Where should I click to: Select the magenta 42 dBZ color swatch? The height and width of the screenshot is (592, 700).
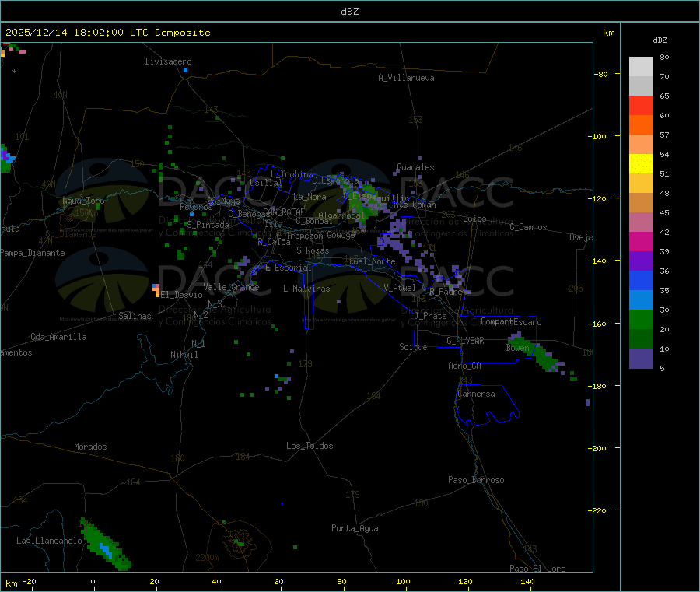641,241
